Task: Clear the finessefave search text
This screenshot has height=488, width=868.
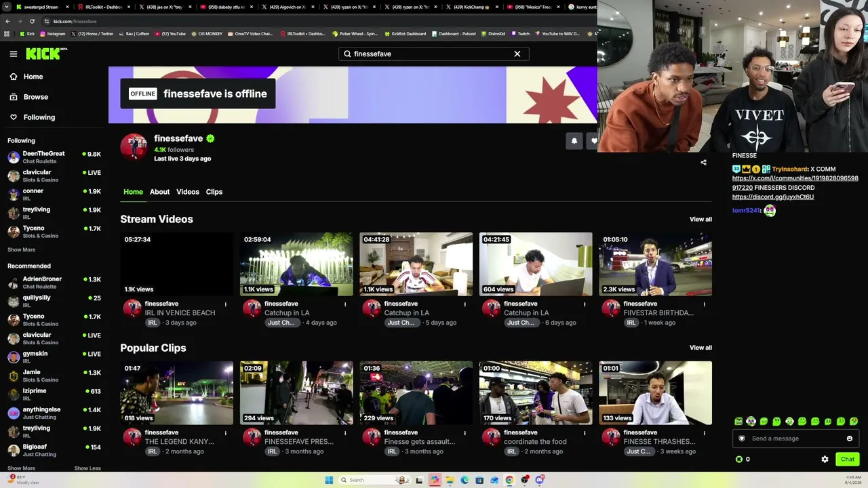Action: 517,54
